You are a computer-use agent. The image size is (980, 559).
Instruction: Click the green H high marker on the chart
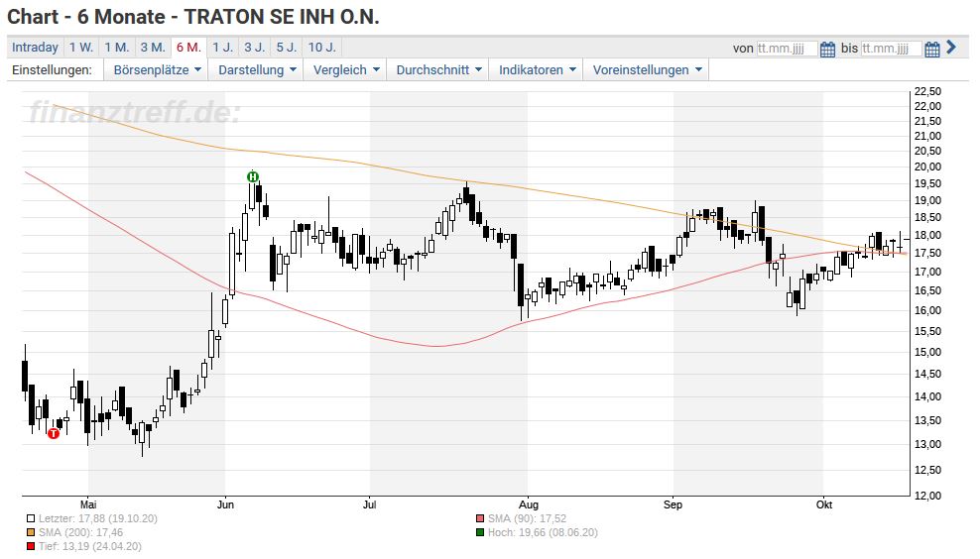[253, 176]
